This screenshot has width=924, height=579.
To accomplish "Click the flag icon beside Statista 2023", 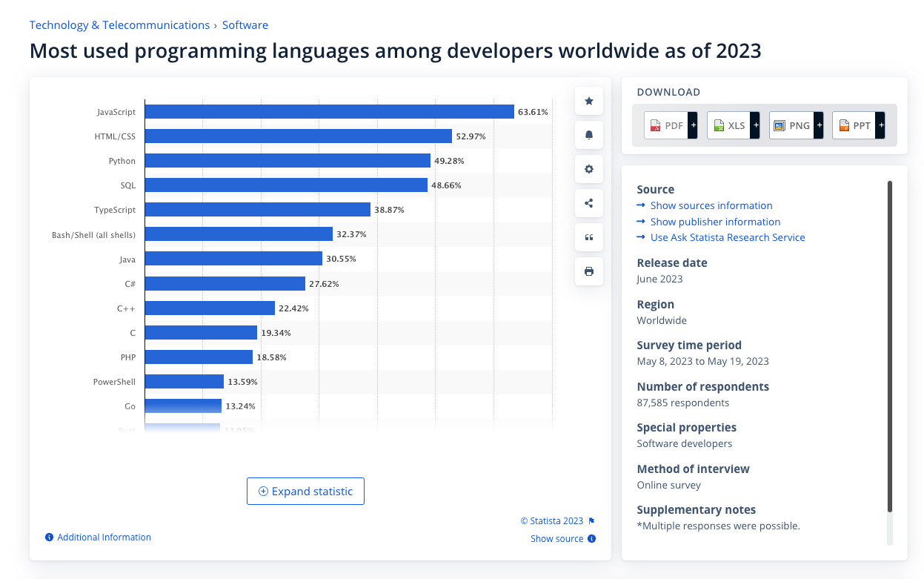I will click(591, 521).
